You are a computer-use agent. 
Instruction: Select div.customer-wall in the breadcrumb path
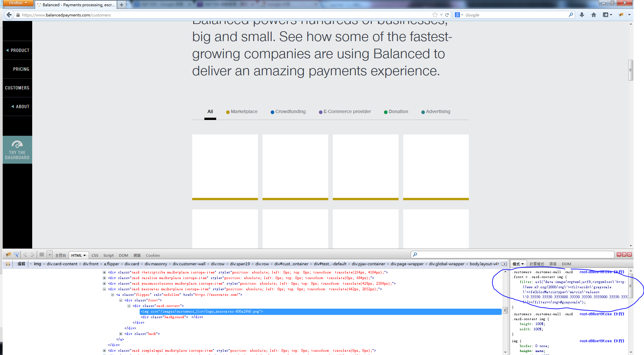189,264
